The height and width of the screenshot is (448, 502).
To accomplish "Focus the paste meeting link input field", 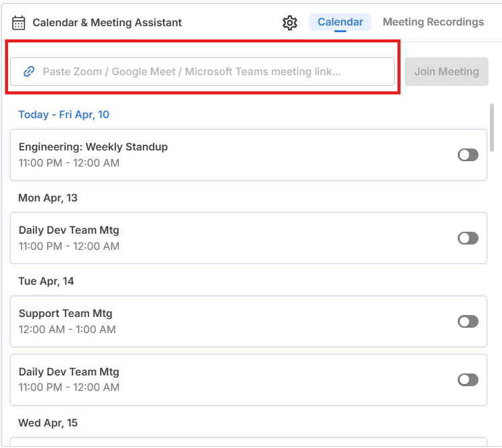I will pos(202,71).
